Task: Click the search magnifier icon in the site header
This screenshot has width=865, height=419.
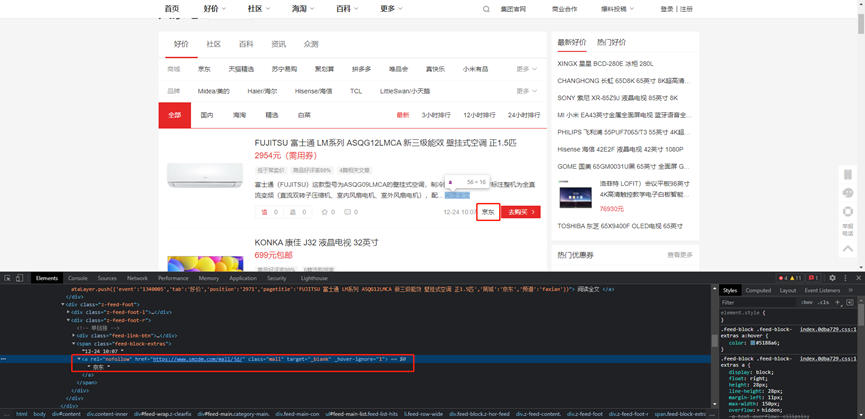Action: 486,9
